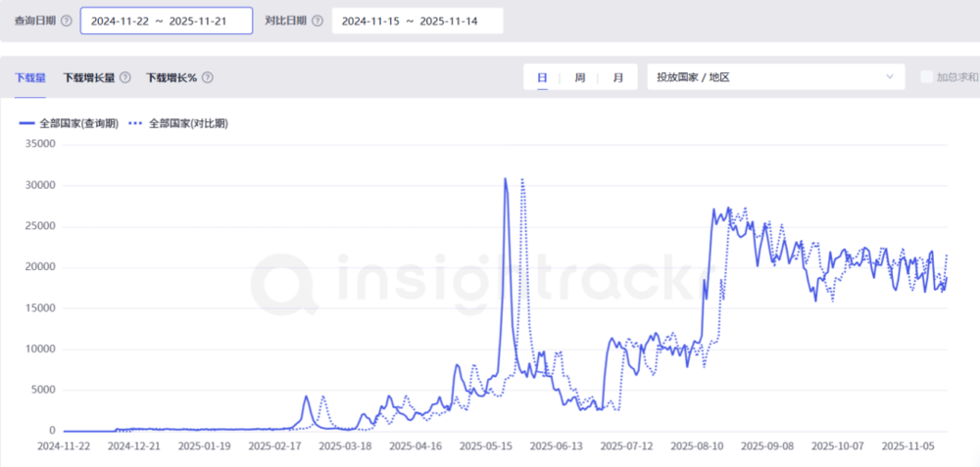Open the 查询日期 date range picker

166,22
